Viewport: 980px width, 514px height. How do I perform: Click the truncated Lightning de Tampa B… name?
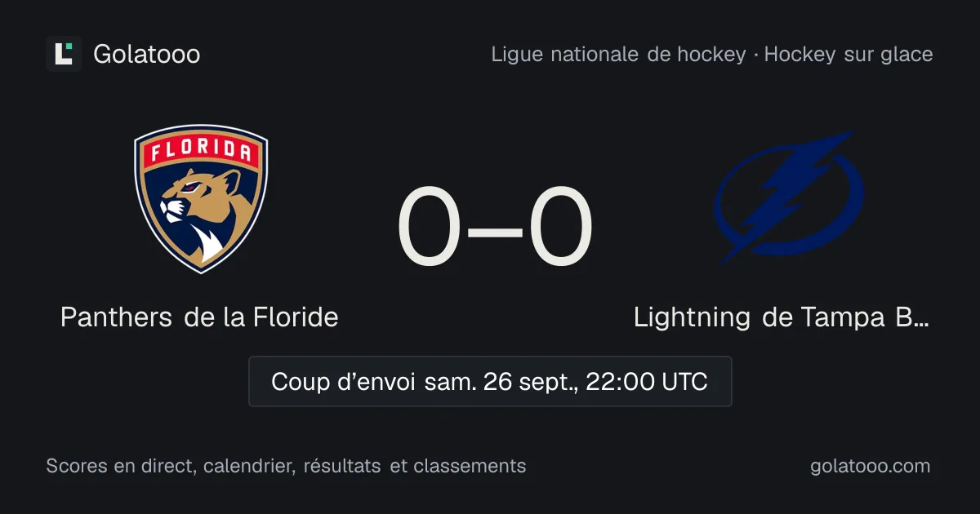click(782, 317)
